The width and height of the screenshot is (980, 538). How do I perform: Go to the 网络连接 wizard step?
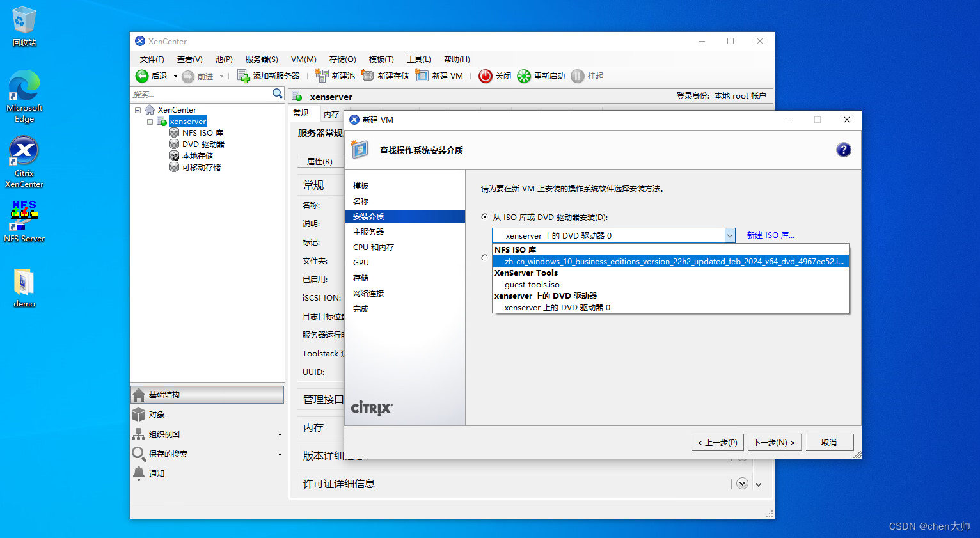368,294
